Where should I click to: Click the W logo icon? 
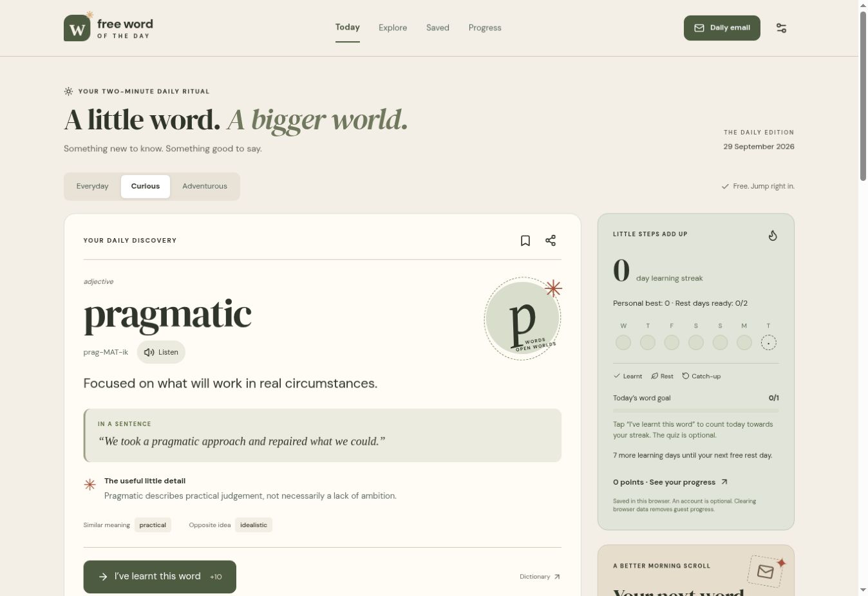(x=77, y=28)
